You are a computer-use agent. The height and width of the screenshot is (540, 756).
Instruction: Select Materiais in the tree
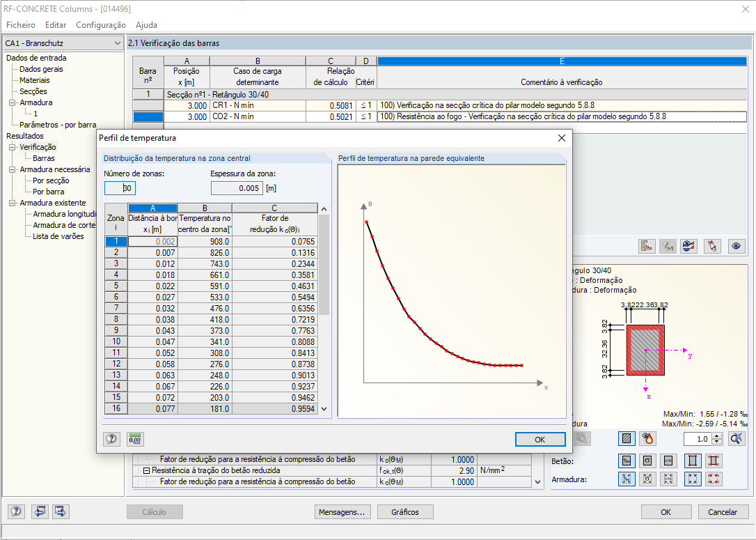34,80
